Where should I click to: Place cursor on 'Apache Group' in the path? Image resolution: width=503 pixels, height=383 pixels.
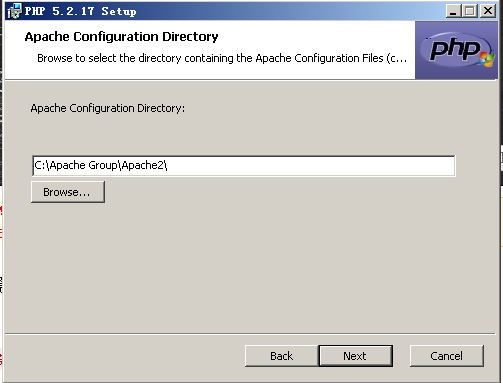click(84, 165)
